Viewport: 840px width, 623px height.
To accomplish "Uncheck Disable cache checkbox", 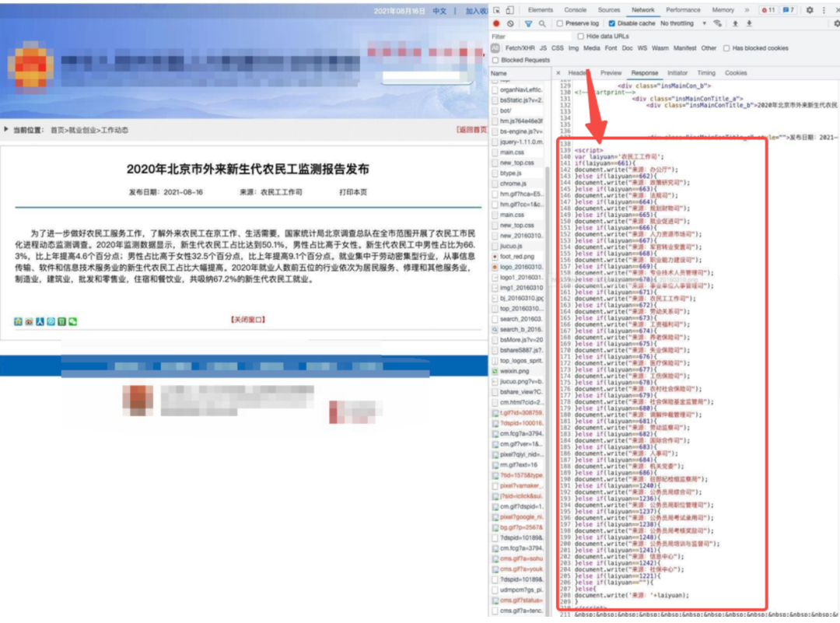I will 611,23.
